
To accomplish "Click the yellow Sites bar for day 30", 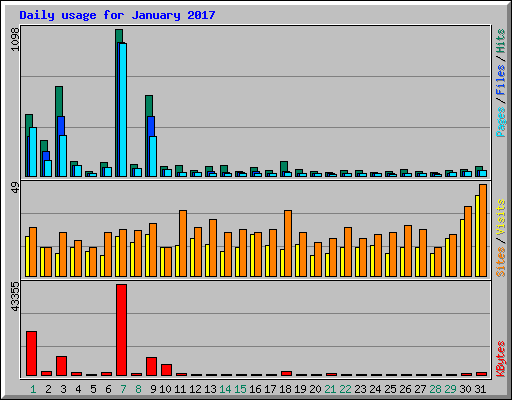I will 462,248.
